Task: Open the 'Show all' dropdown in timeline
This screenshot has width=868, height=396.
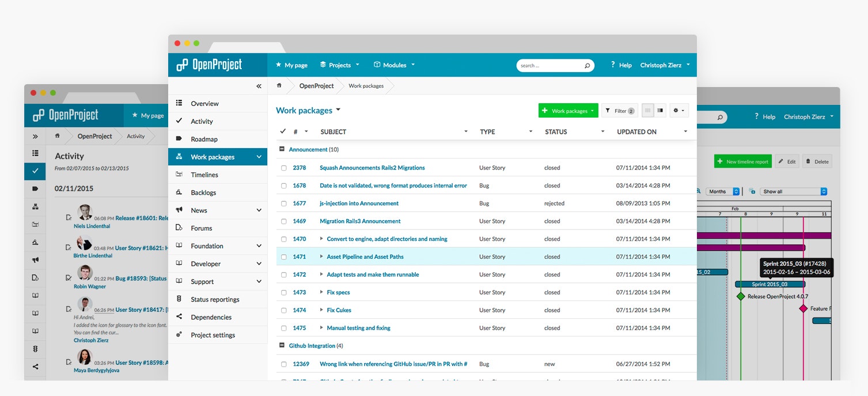Action: tap(794, 191)
